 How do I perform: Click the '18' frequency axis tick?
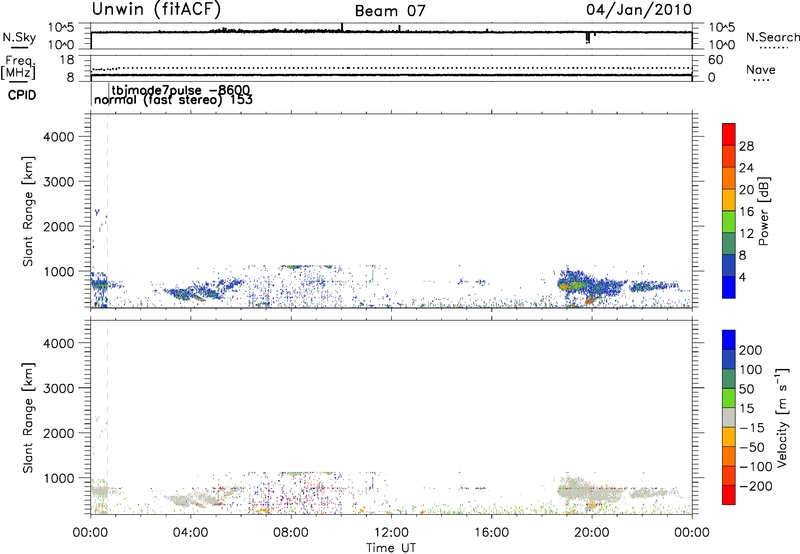67,60
